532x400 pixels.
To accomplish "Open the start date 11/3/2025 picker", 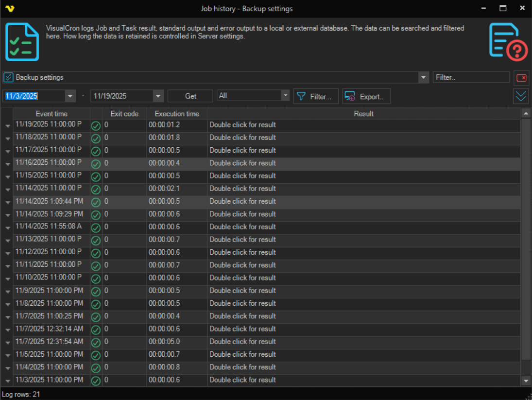I will 70,96.
